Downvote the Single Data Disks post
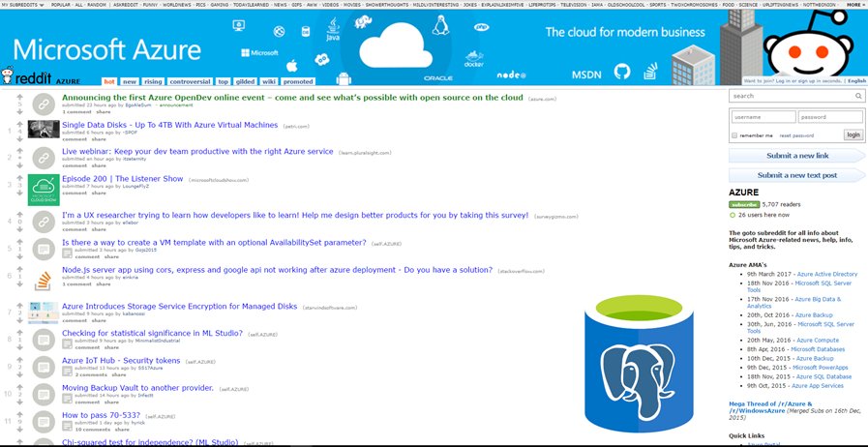The height and width of the screenshot is (447, 868). [x=20, y=138]
